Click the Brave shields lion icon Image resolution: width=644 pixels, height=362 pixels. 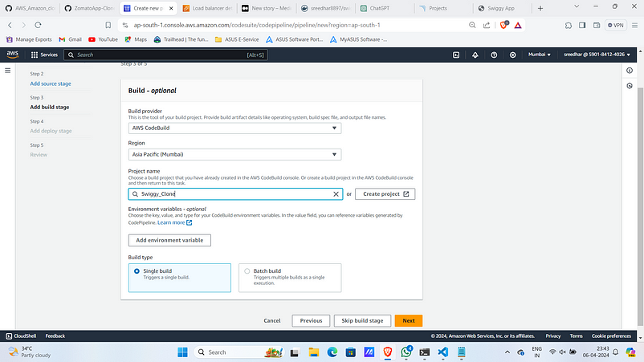pos(504,25)
